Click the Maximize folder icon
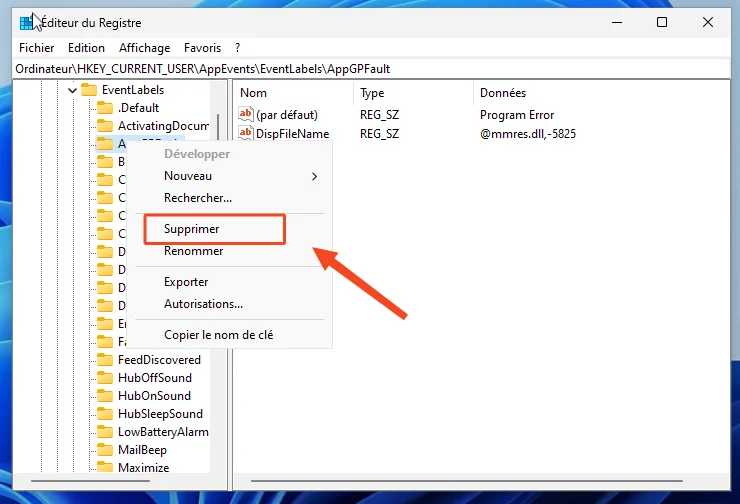The width and height of the screenshot is (740, 504). pyautogui.click(x=105, y=467)
